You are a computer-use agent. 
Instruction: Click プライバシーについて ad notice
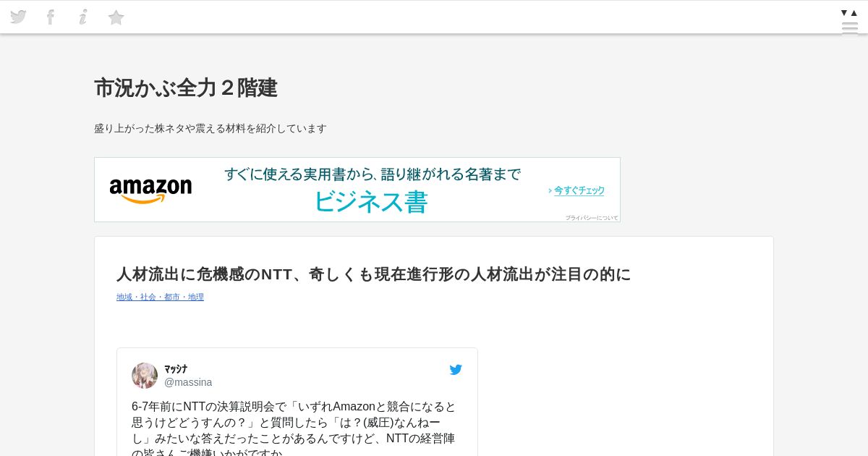[x=592, y=217]
